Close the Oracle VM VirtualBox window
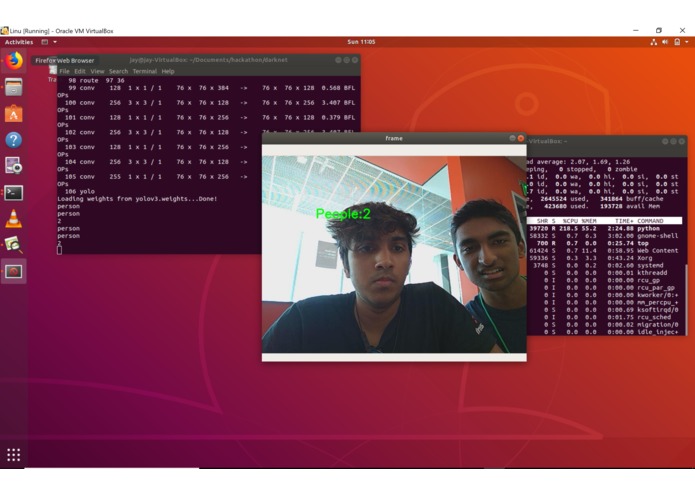Screen dimensions: 695x494 coord(682,31)
